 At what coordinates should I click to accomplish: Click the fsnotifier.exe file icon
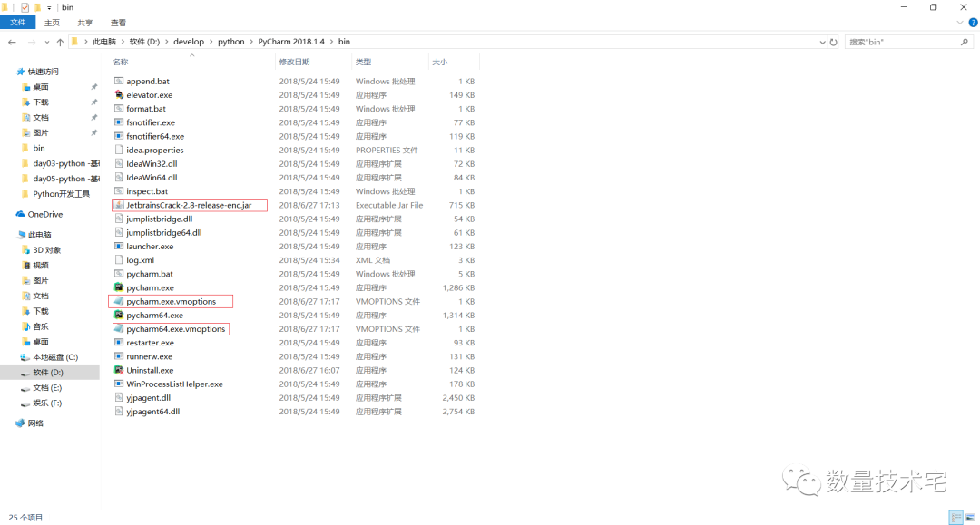119,122
